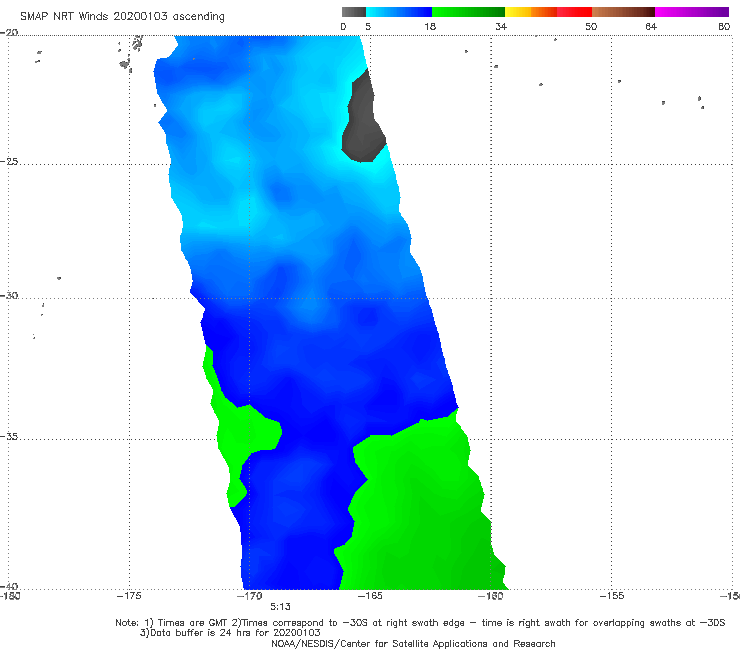Screen dimensions: 740x650
Task: Pick the magenta-purple 64–80 color bar segment
Action: click(x=692, y=12)
